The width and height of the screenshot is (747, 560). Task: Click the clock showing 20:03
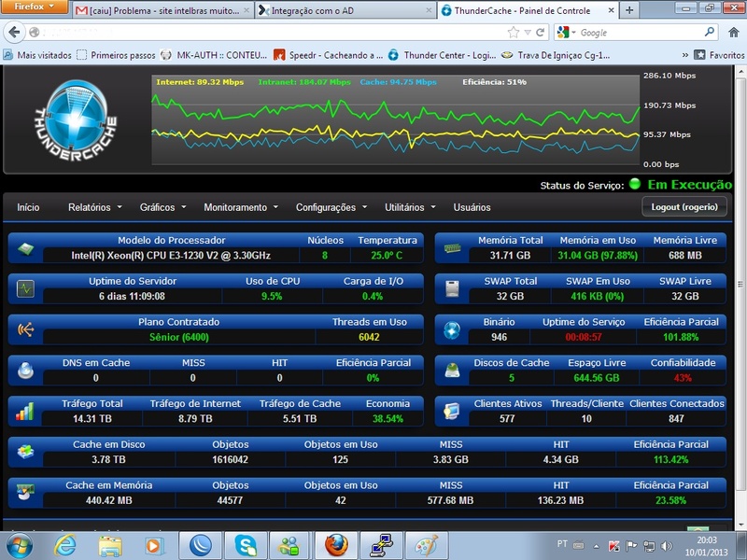pyautogui.click(x=707, y=540)
